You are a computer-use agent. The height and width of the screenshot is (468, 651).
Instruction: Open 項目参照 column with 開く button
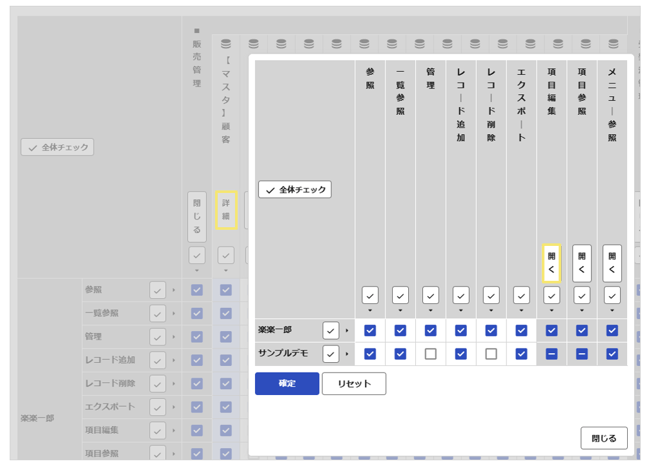(x=582, y=263)
